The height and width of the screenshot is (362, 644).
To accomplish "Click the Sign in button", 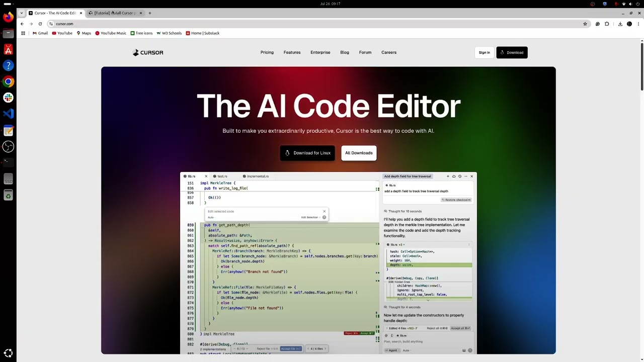I will [x=485, y=52].
